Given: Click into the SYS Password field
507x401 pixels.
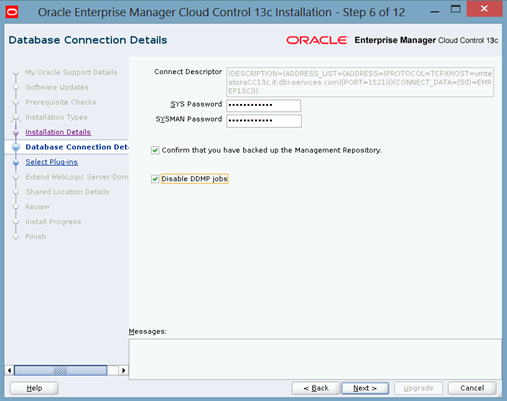Looking at the screenshot, I should coord(264,105).
